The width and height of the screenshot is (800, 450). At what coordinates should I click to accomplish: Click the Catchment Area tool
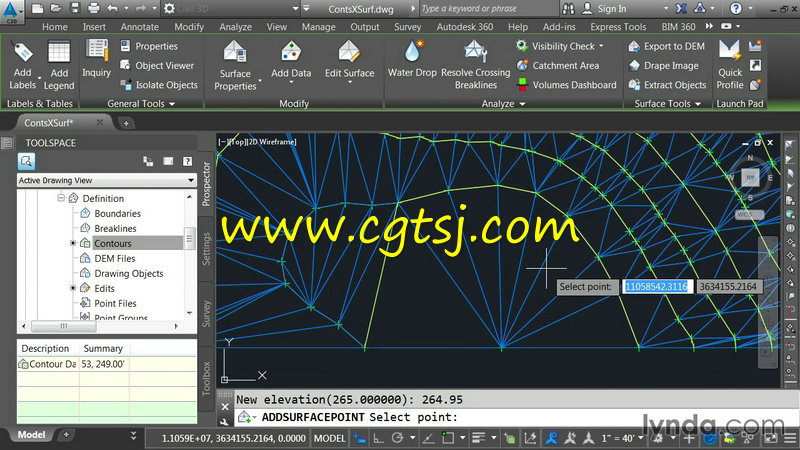tap(558, 65)
